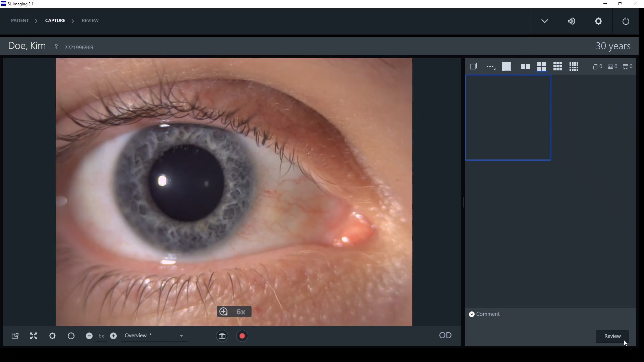Screen dimensions: 644x362
Task: Switch to the REVIEW tab
Action: tap(90, 20)
